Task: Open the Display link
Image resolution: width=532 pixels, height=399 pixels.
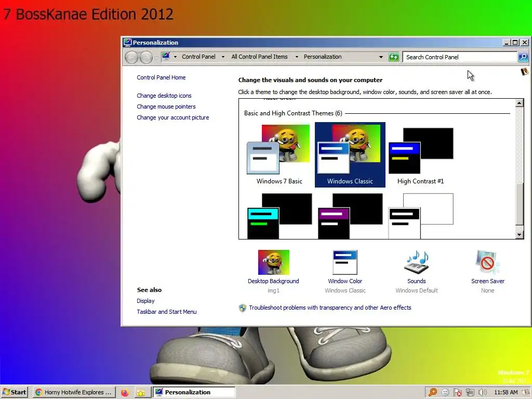Action: pos(145,301)
